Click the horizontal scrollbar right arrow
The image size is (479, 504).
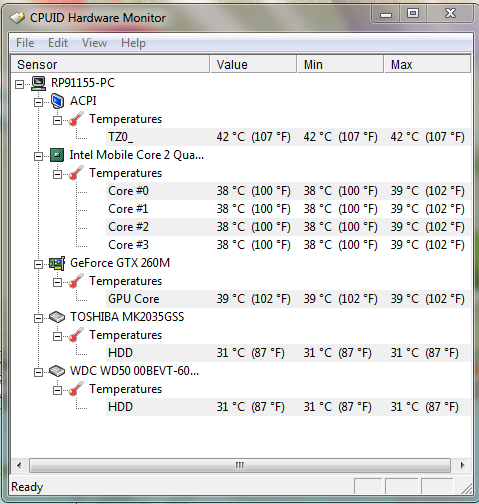pyautogui.click(x=462, y=465)
